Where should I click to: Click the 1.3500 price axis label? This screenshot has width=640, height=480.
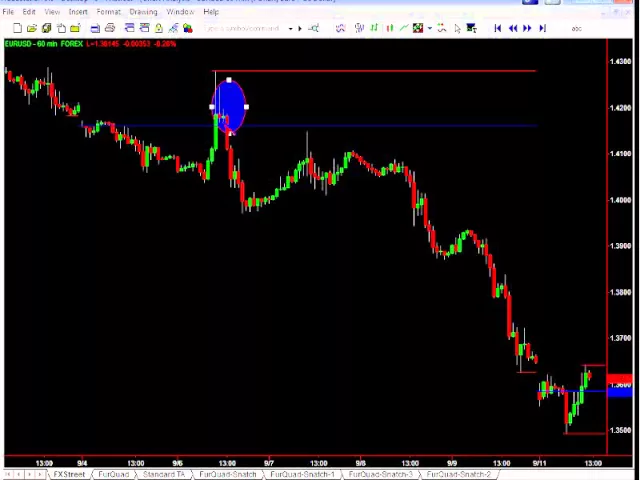[620, 430]
